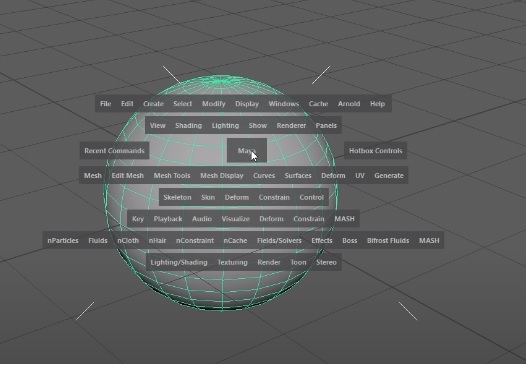This screenshot has width=526, height=370.
Task: Open the Toon menu
Action: 298,262
